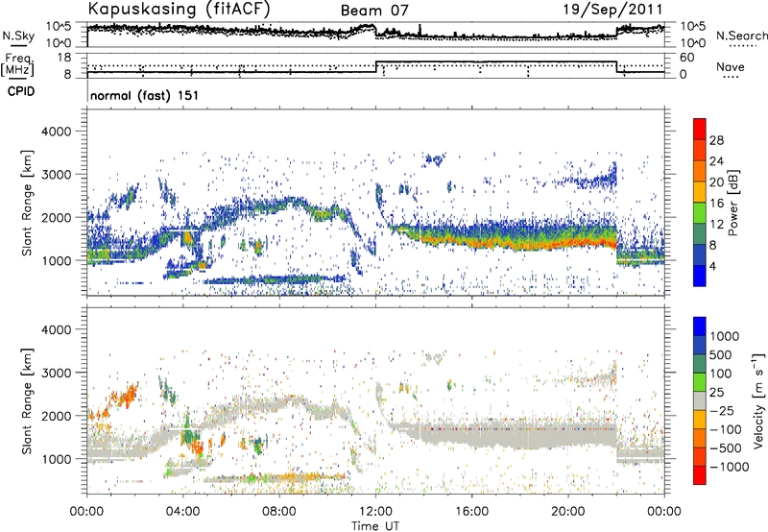
Task: Click 'Slant Range [km]' label of the velocity panel
Action: (x=27, y=401)
